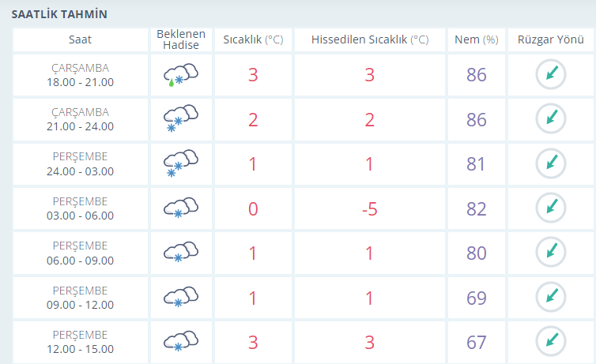
Task: Click the Nem (%) column header
Action: tap(477, 39)
